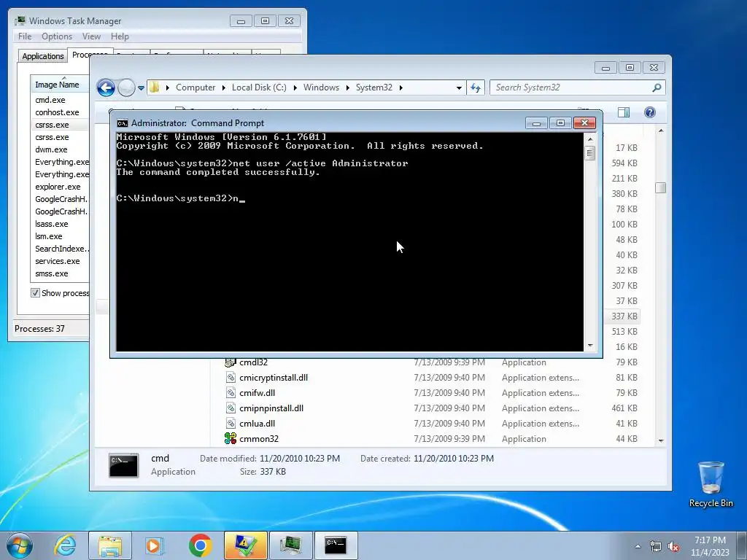Select explorer.exe process row
The image size is (747, 560).
58,187
